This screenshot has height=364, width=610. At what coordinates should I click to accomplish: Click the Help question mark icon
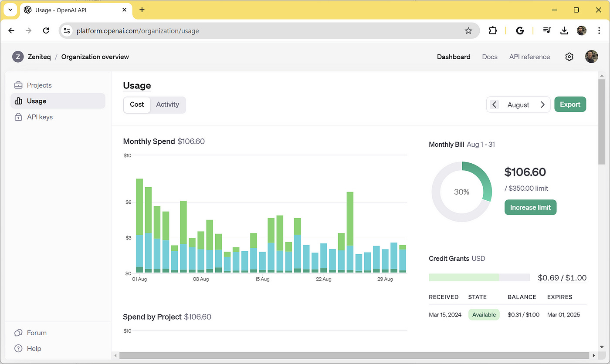(18, 348)
